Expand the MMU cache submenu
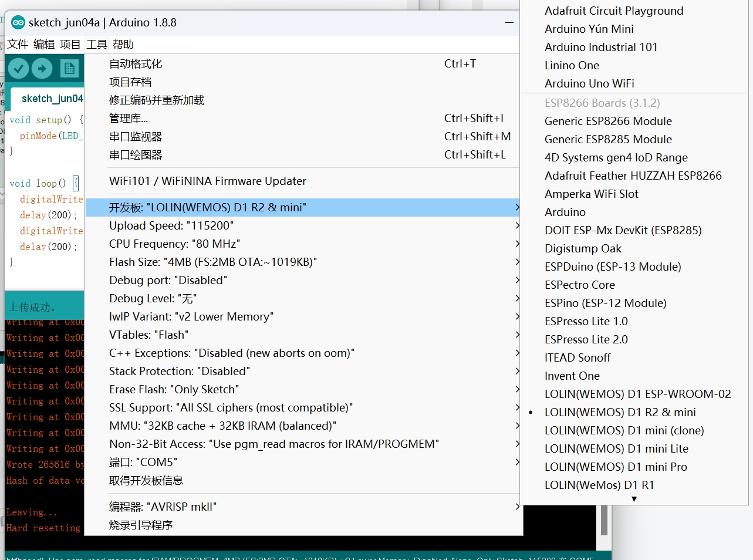Image resolution: width=753 pixels, height=560 pixels. tap(303, 426)
